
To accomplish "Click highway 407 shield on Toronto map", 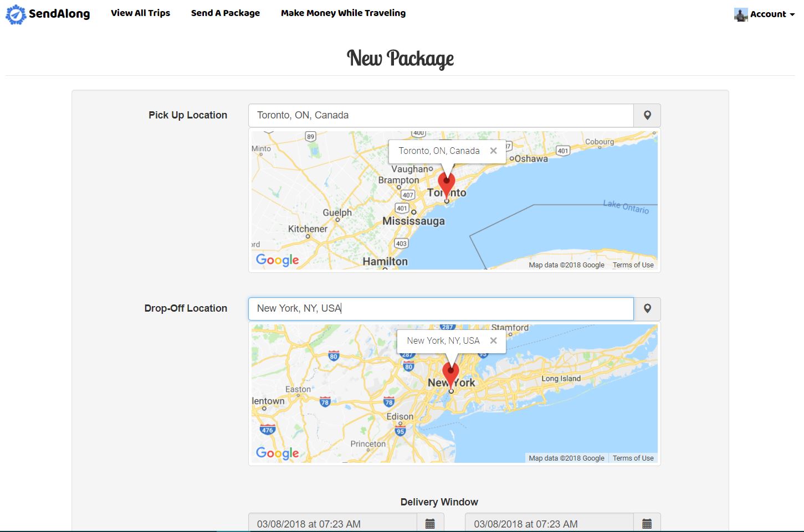I will pyautogui.click(x=408, y=195).
